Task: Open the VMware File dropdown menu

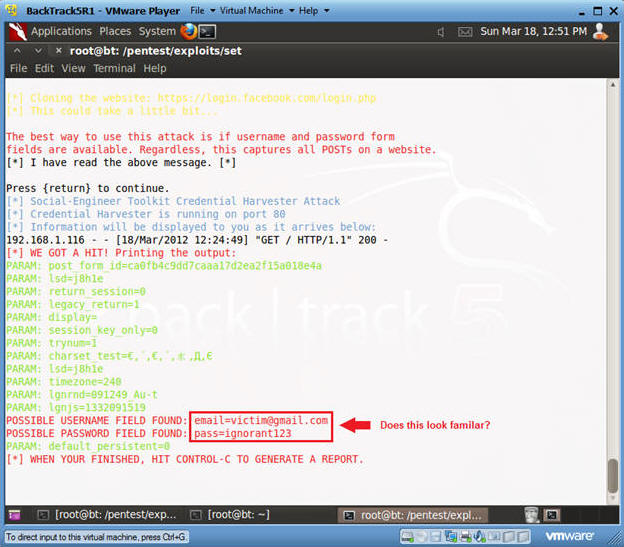Action: pos(202,11)
